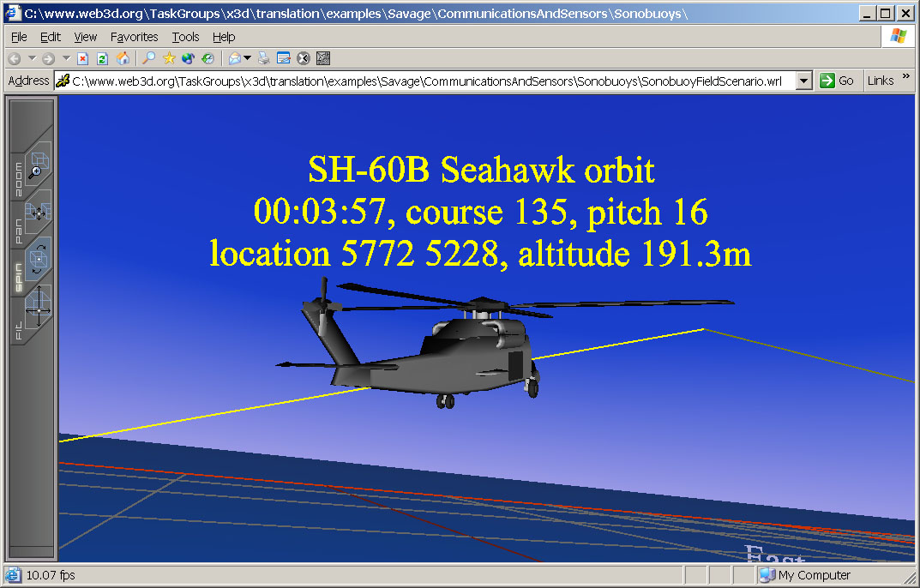This screenshot has height=588, width=920.
Task: Expand the Address bar dropdown
Action: pyautogui.click(x=803, y=81)
